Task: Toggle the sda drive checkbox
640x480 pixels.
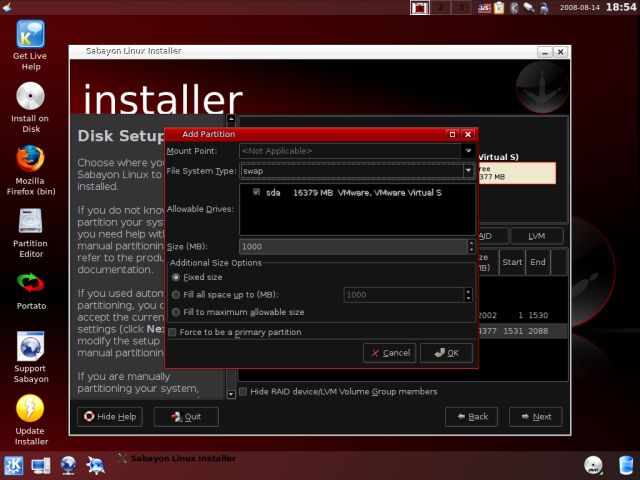Action: tap(256, 192)
